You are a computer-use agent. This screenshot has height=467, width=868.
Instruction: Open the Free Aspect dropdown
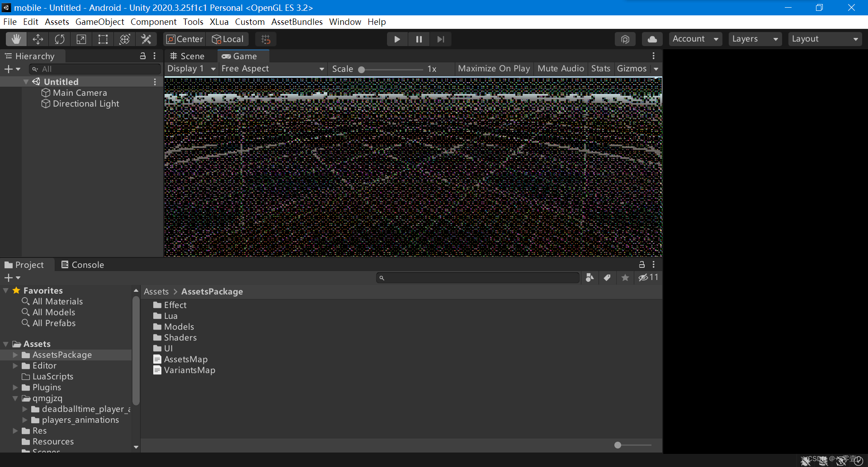coord(271,69)
